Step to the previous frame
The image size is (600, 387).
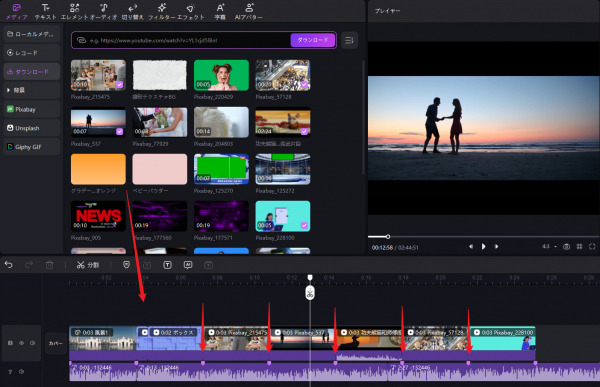coord(471,247)
